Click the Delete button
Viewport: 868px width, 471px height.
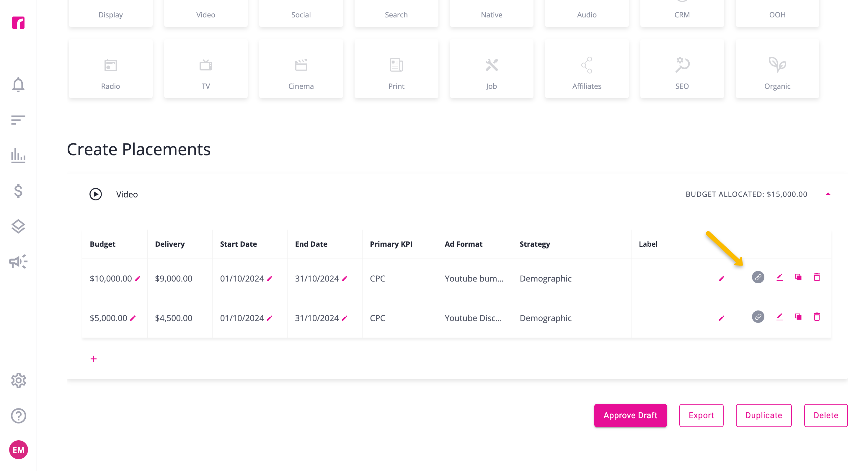pyautogui.click(x=826, y=416)
